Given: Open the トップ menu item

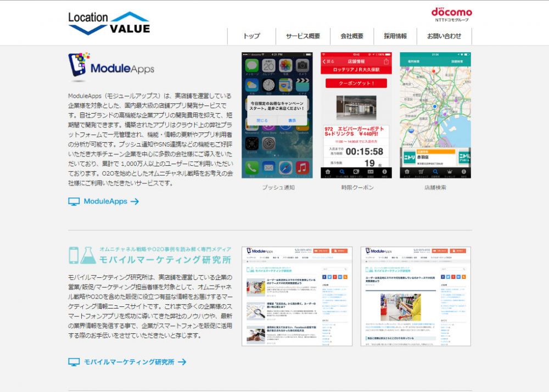Looking at the screenshot, I should pyautogui.click(x=251, y=36).
